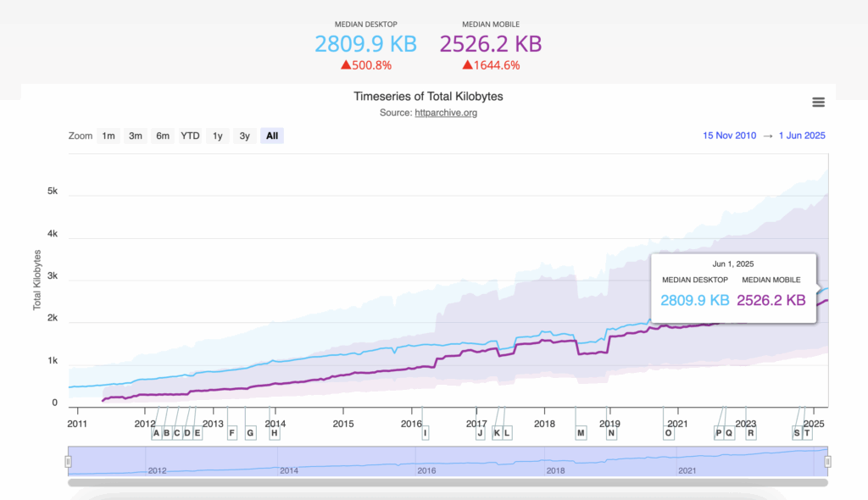Image resolution: width=868 pixels, height=500 pixels.
Task: Open annotation flag O below 2021
Action: point(669,432)
